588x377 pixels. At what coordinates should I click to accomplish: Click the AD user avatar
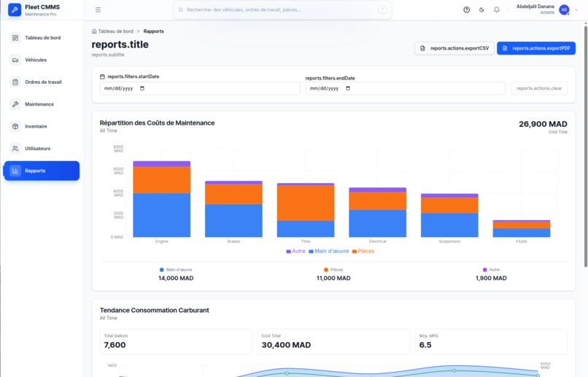(x=564, y=9)
